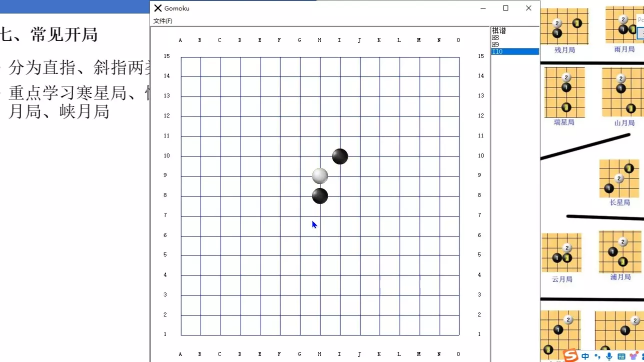This screenshot has width=644, height=362.
Task: Click the Gomoku window title icon
Action: (158, 8)
